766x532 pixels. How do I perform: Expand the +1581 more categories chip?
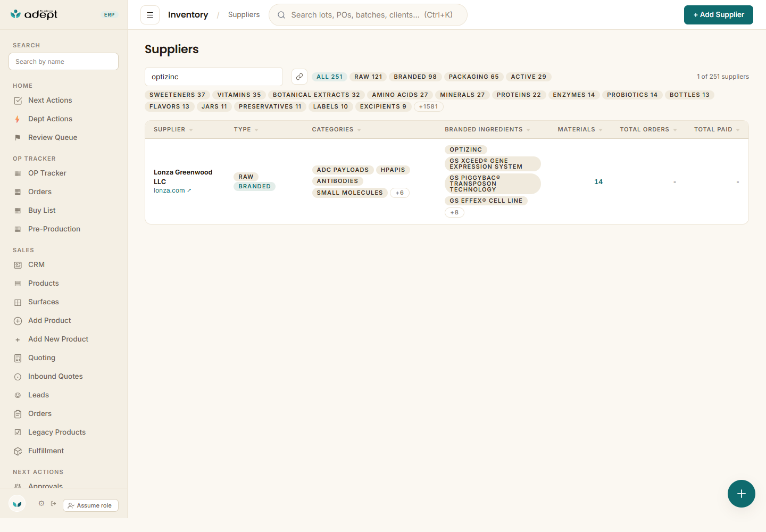click(428, 106)
